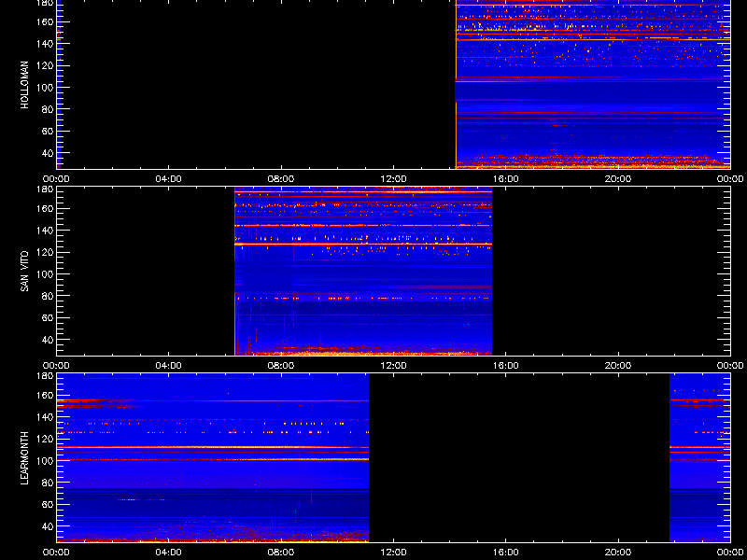Click the 40 frequency label on Holloman axis
Screen dimensions: 747x560
click(x=48, y=153)
